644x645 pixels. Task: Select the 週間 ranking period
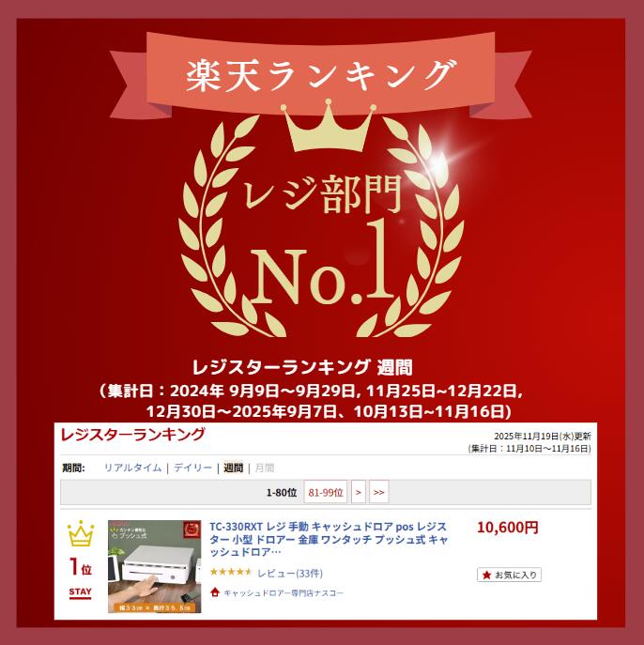pos(233,468)
